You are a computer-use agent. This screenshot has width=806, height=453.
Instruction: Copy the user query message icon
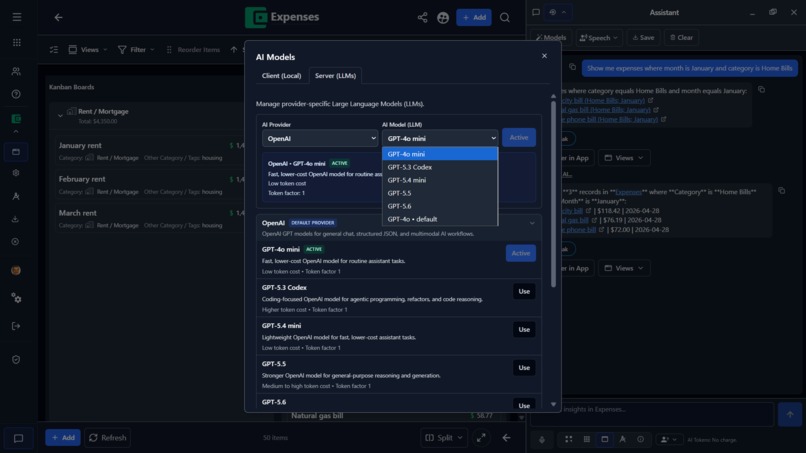click(572, 67)
